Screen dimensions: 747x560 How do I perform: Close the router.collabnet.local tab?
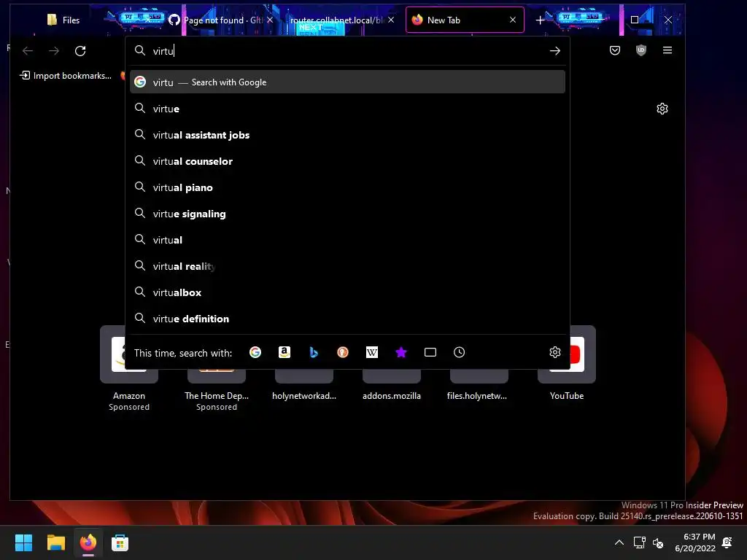point(391,20)
